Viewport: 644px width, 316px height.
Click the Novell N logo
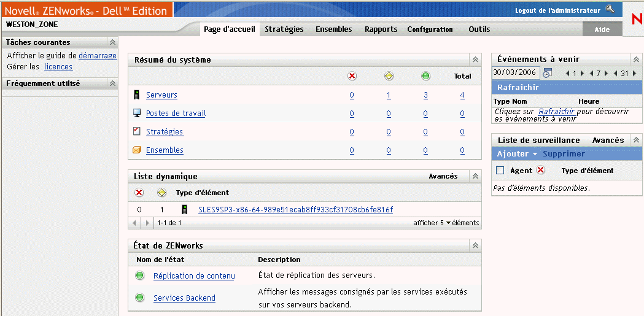pyautogui.click(x=637, y=19)
